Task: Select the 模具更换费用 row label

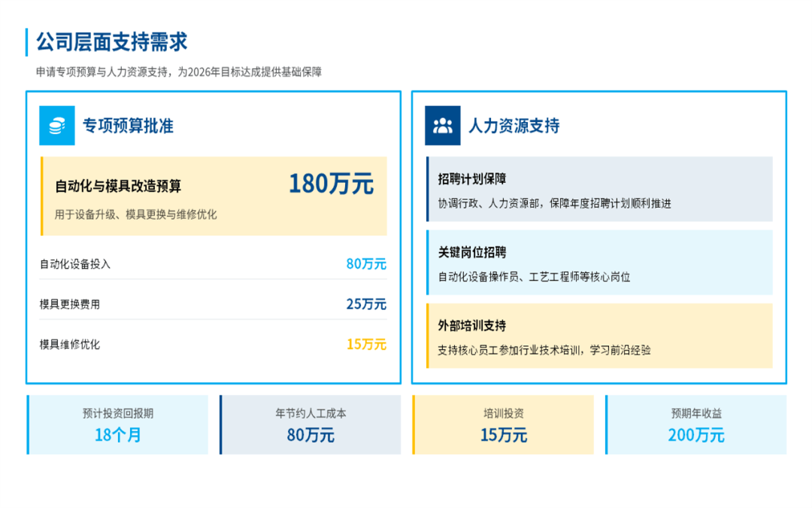Action: point(70,305)
